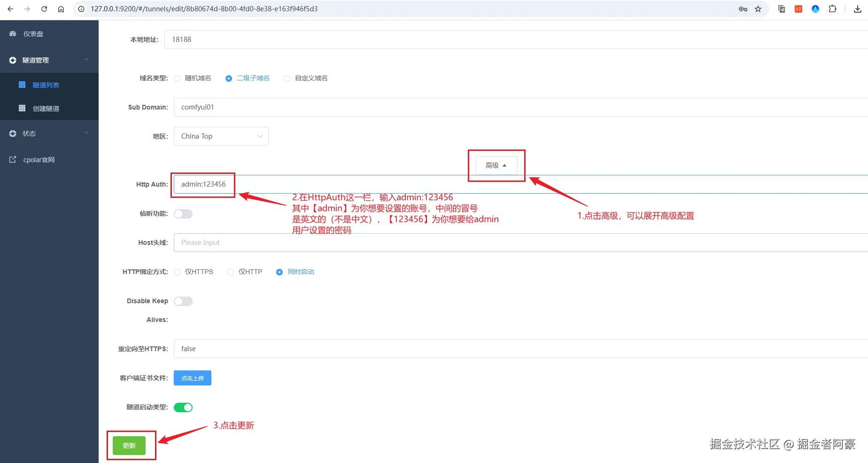This screenshot has height=463, width=868.
Task: Choose 仅HTTPS binding mode
Action: tap(177, 272)
